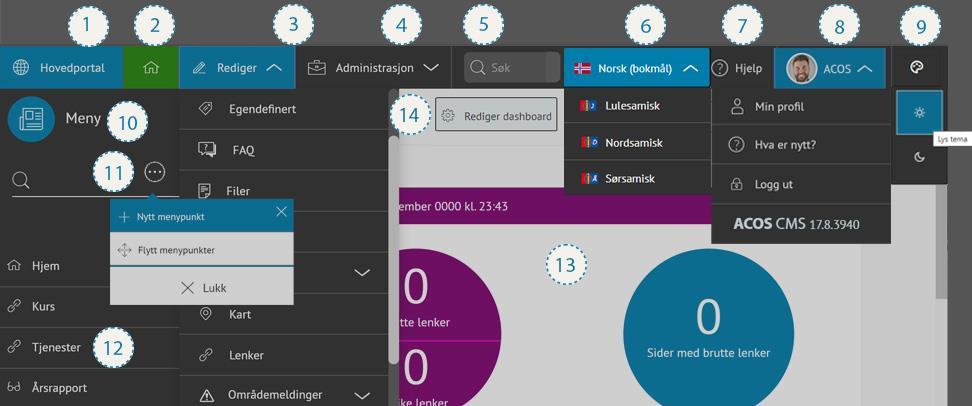
Task: Open FAQ from the Rediger menu
Action: coord(243,150)
